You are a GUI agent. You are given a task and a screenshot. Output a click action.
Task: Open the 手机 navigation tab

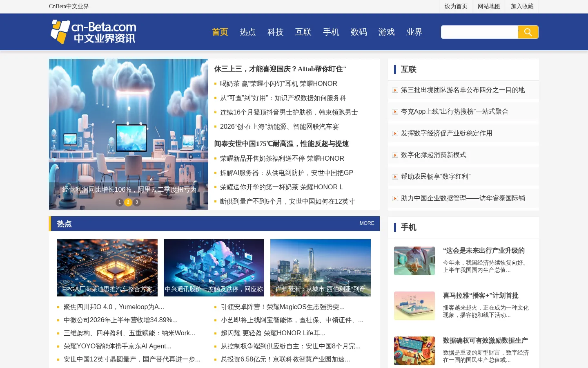tap(331, 32)
